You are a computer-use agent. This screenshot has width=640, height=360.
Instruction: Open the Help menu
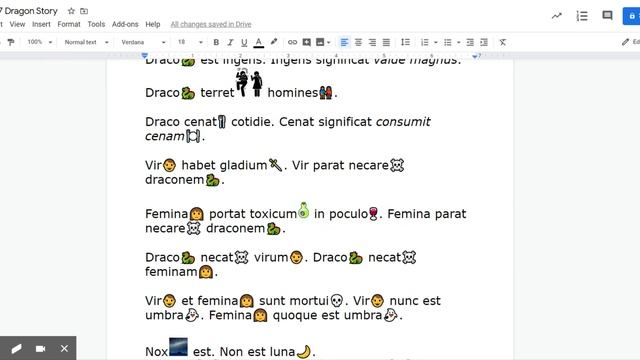coord(153,24)
